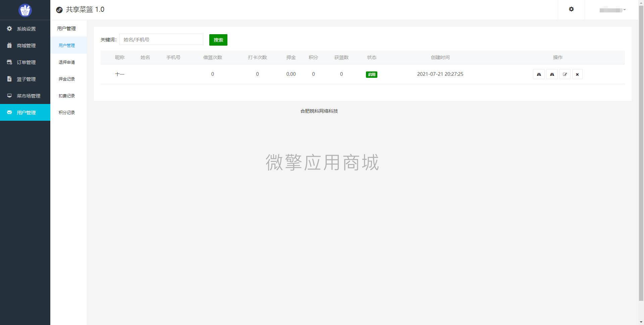Expand the user account dropdown at top right

tap(612, 10)
